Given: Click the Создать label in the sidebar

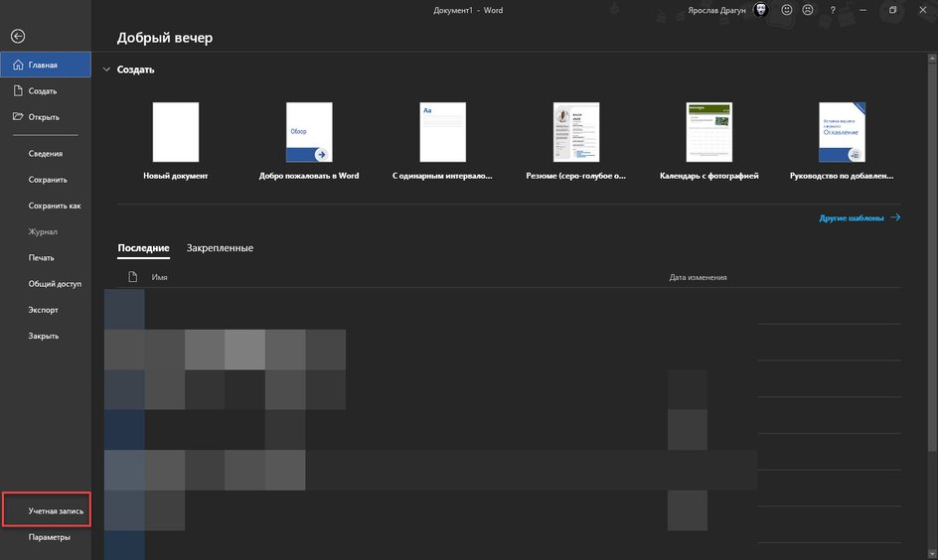Looking at the screenshot, I should click(x=43, y=90).
